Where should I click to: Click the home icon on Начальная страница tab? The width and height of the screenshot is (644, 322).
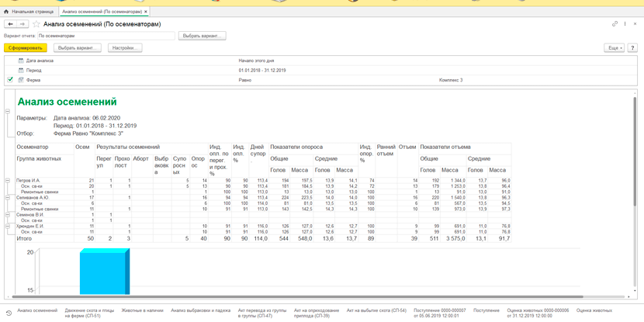(6, 11)
